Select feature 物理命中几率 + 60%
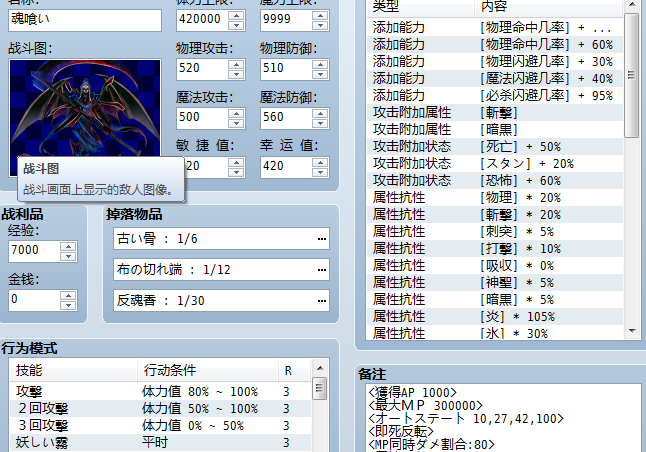The width and height of the screenshot is (646, 452). coord(494,44)
